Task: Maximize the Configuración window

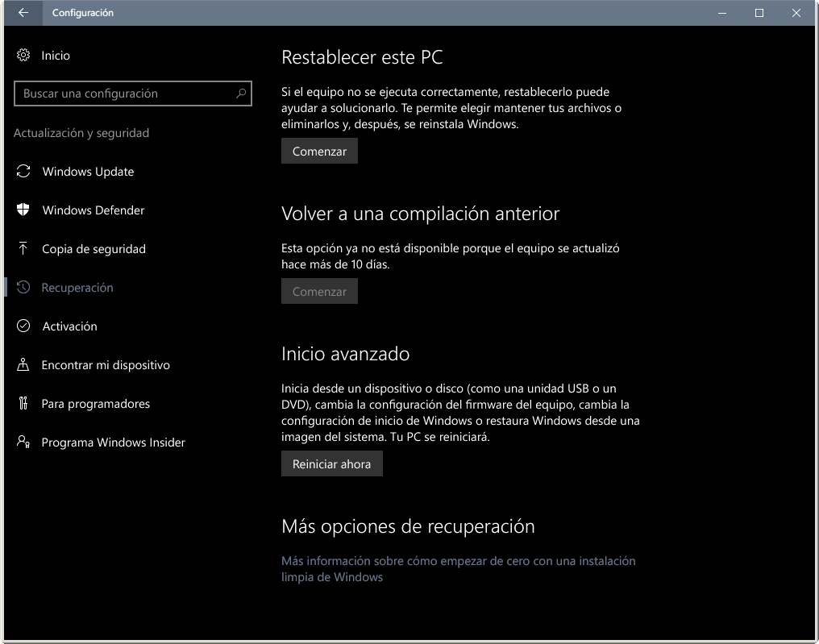Action: pyautogui.click(x=759, y=13)
